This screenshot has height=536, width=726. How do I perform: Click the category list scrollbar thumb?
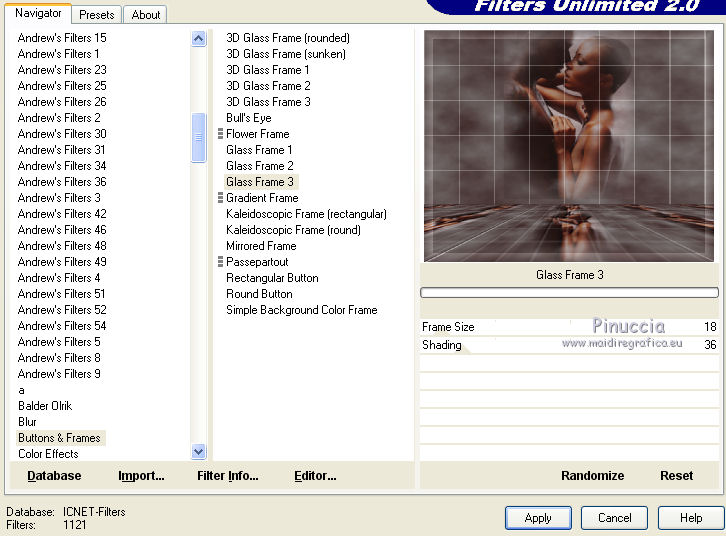(x=198, y=137)
